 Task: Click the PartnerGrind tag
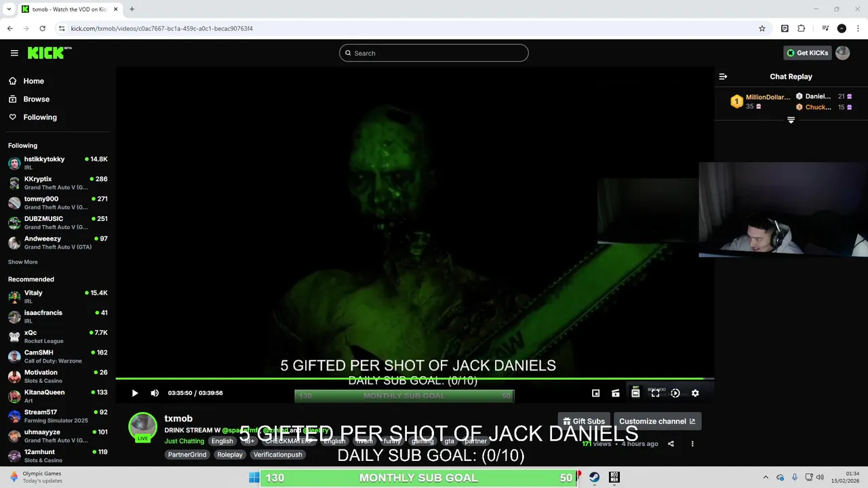click(x=187, y=455)
